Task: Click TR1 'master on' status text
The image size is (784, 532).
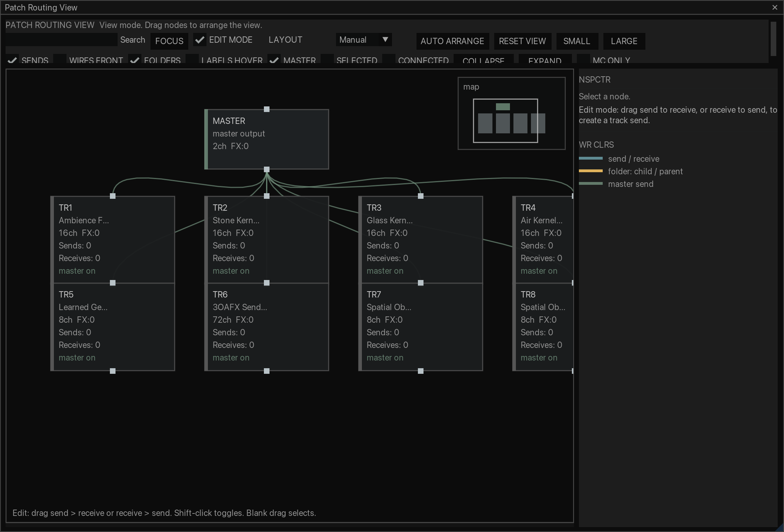Action: [x=77, y=271]
